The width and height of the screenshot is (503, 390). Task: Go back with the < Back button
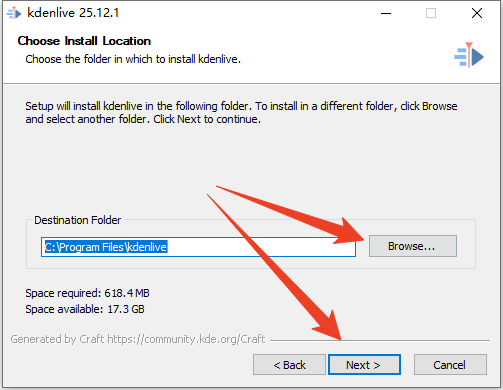289,365
